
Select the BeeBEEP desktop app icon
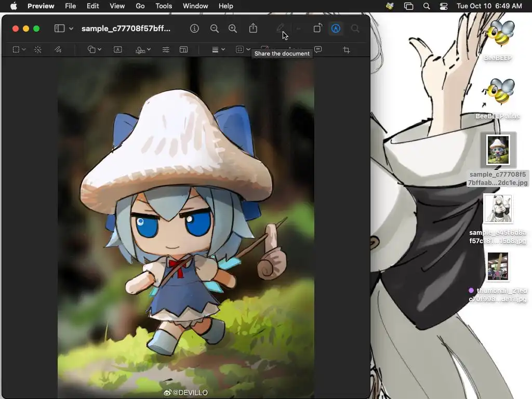coord(498,33)
